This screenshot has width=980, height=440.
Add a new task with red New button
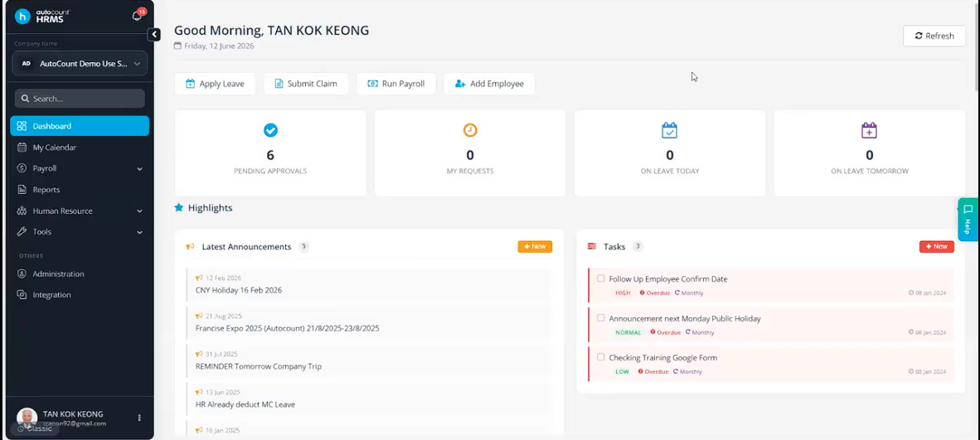(x=936, y=247)
